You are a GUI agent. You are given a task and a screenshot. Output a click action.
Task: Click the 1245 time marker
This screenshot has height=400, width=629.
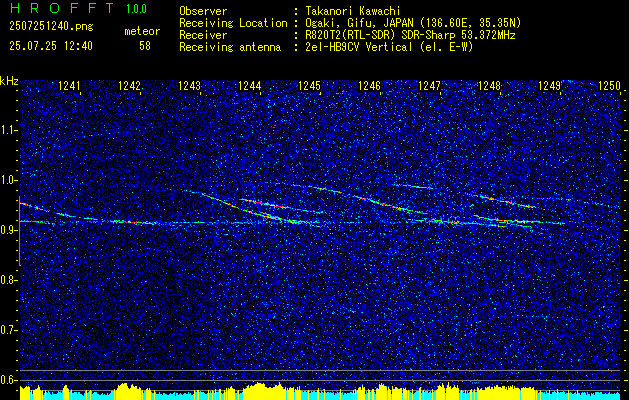pyautogui.click(x=309, y=85)
